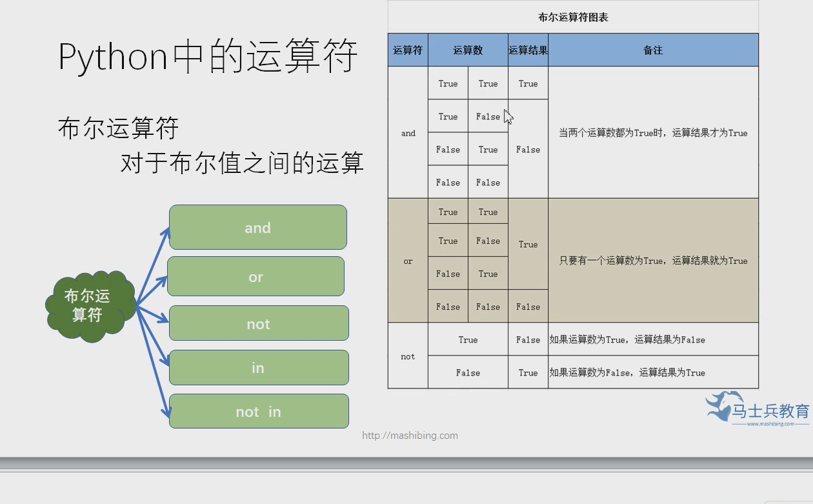Open the http://mashibing.com link

point(410,436)
